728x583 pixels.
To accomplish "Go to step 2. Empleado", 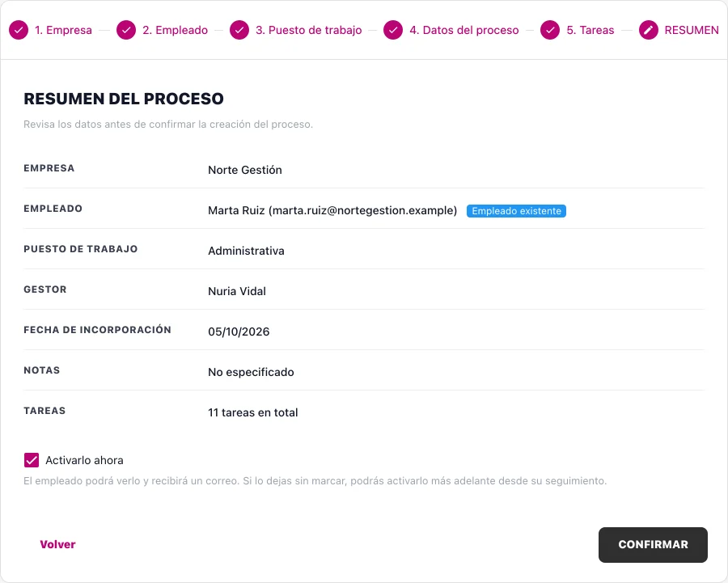I will (x=175, y=30).
